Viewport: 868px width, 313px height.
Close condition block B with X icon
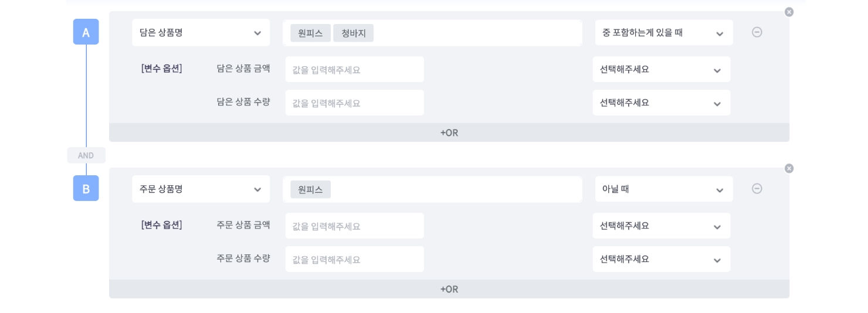789,168
